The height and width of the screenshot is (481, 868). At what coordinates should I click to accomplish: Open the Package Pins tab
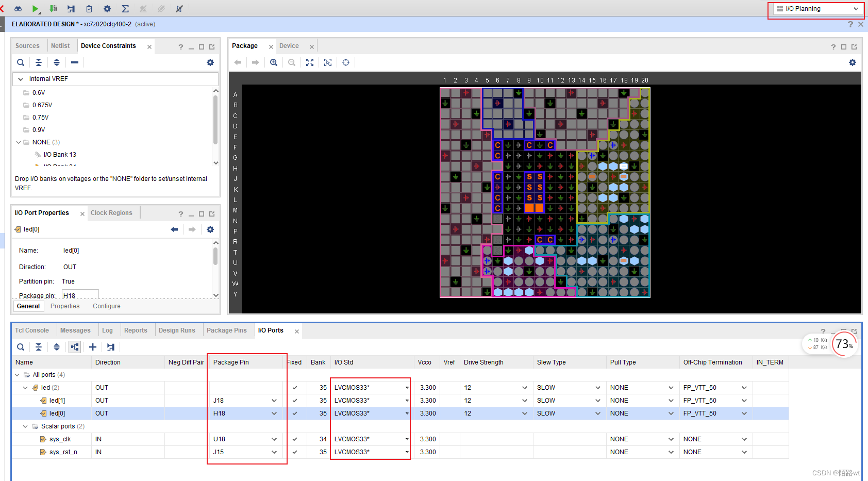(x=227, y=330)
